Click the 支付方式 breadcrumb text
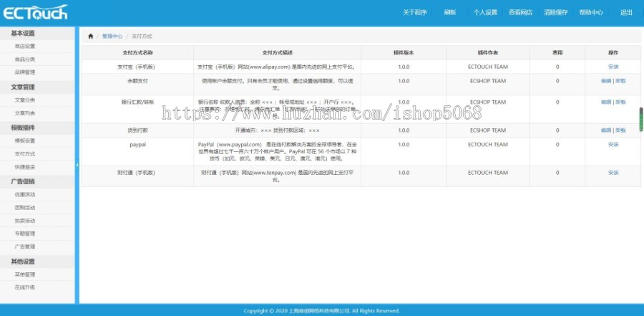This screenshot has height=316, width=644. coord(142,37)
